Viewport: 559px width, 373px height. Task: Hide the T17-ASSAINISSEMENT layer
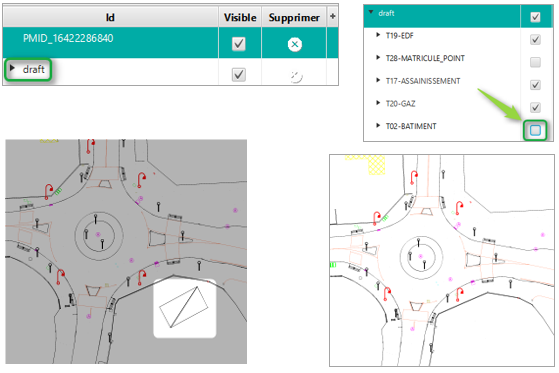pos(535,85)
